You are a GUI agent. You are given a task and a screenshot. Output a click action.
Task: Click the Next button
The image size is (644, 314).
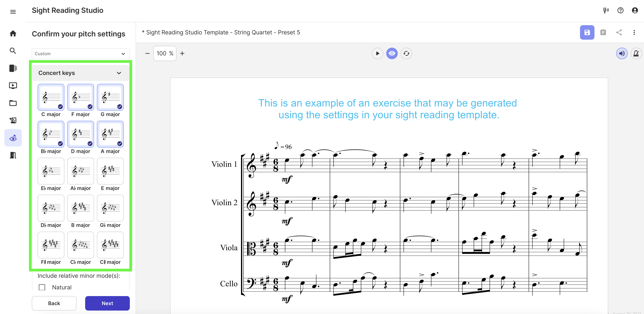coord(107,303)
